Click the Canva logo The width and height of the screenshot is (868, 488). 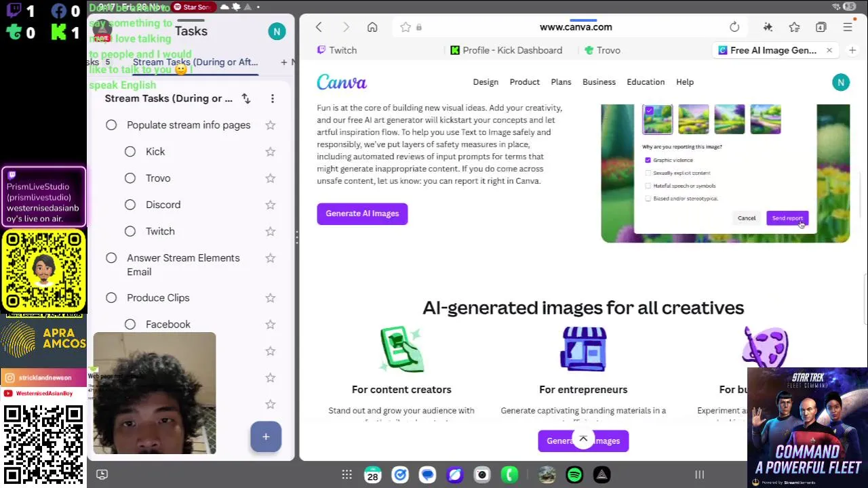pos(342,82)
